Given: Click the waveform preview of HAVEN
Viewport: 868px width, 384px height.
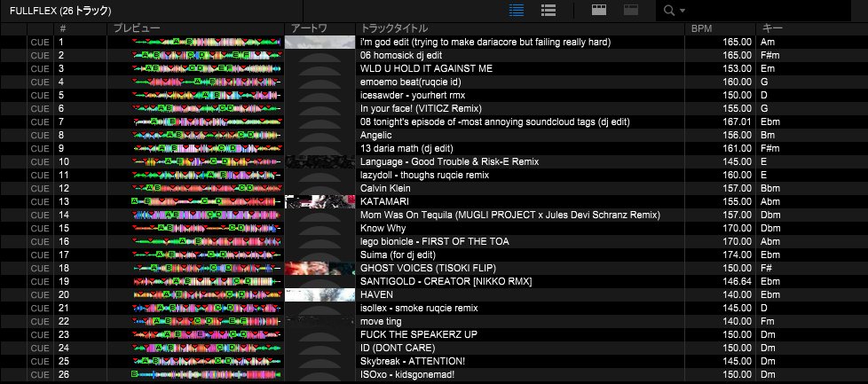Looking at the screenshot, I should pyautogui.click(x=208, y=294).
